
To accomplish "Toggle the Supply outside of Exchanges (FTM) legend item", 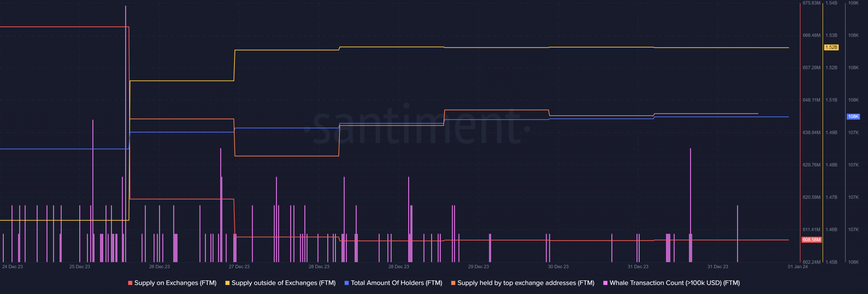I will [280, 283].
